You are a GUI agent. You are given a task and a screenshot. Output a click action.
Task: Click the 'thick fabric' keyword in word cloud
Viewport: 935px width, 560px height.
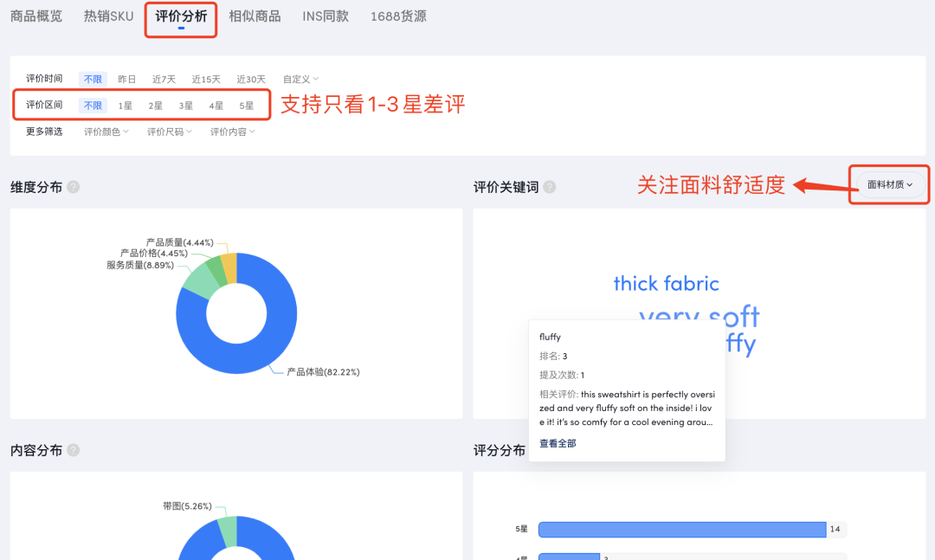(x=666, y=284)
